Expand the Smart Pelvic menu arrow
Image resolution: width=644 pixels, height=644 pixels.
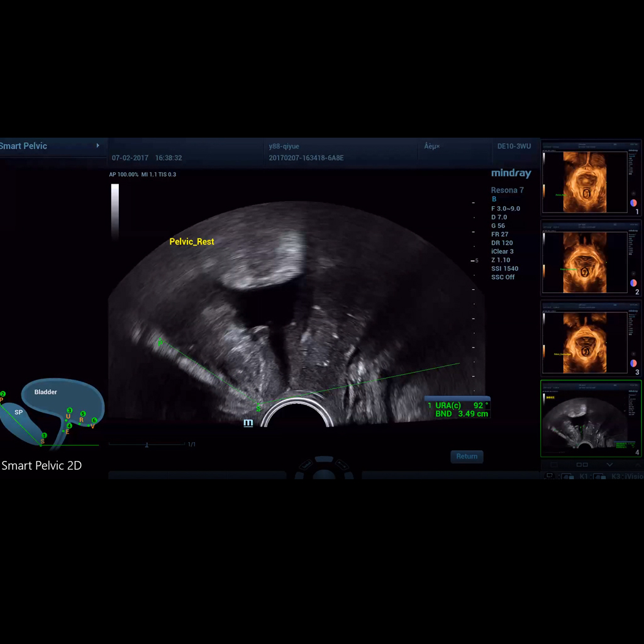(x=99, y=145)
